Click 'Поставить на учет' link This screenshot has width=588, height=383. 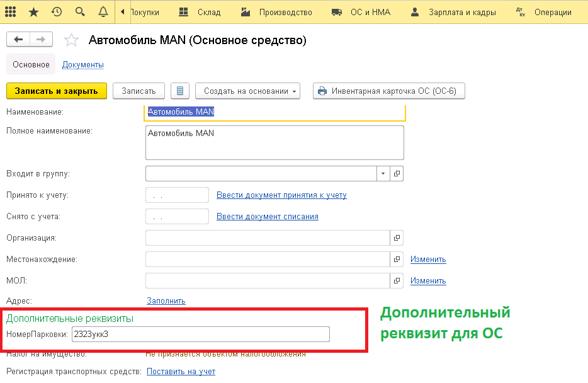[x=181, y=372]
